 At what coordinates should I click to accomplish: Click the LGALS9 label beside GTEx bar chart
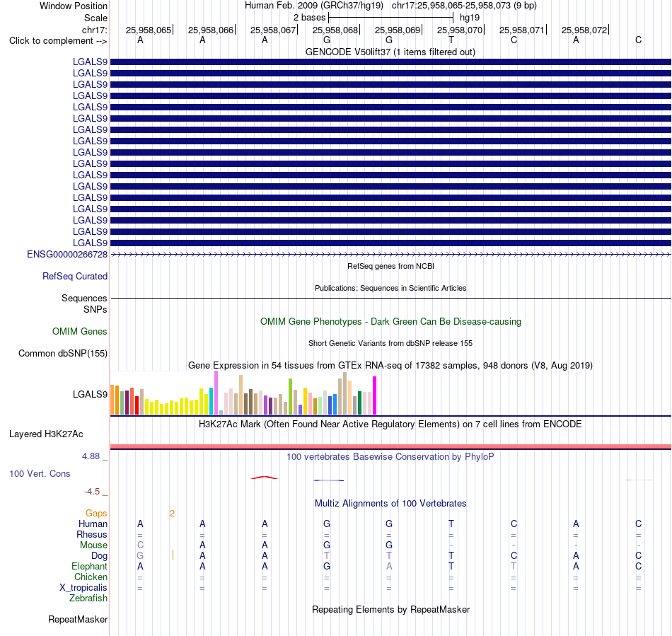click(90, 394)
